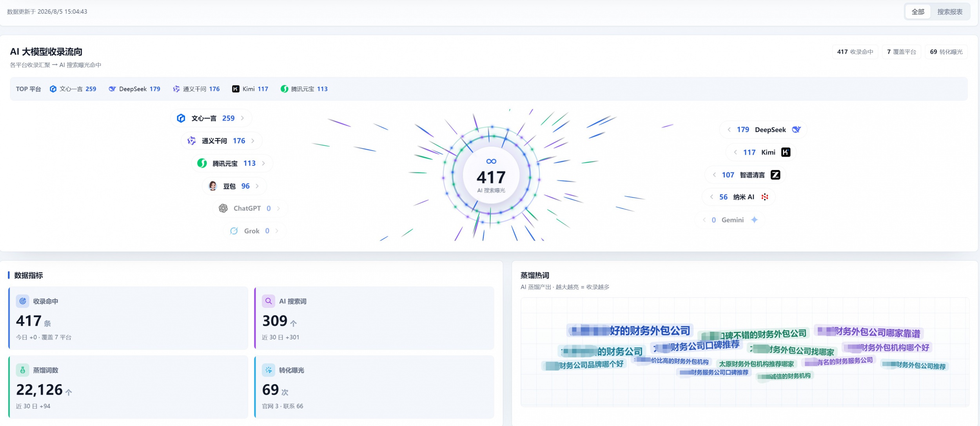The height and width of the screenshot is (426, 980).
Task: Click the 腾讯元宝 green logo in flow list
Action: tap(202, 163)
